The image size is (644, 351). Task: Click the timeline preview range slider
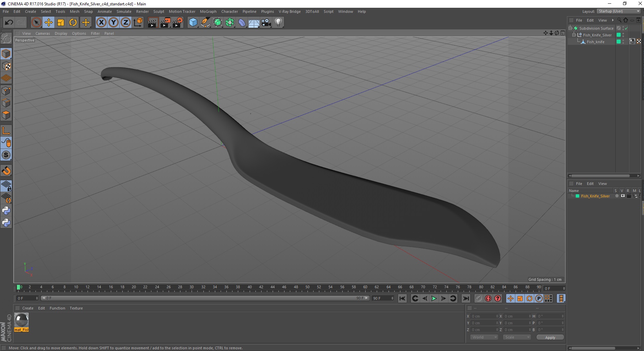[205, 298]
